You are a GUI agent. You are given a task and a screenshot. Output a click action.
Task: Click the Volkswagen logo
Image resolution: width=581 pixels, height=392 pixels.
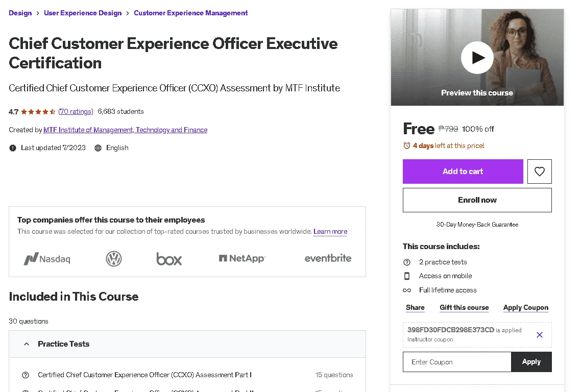click(114, 259)
